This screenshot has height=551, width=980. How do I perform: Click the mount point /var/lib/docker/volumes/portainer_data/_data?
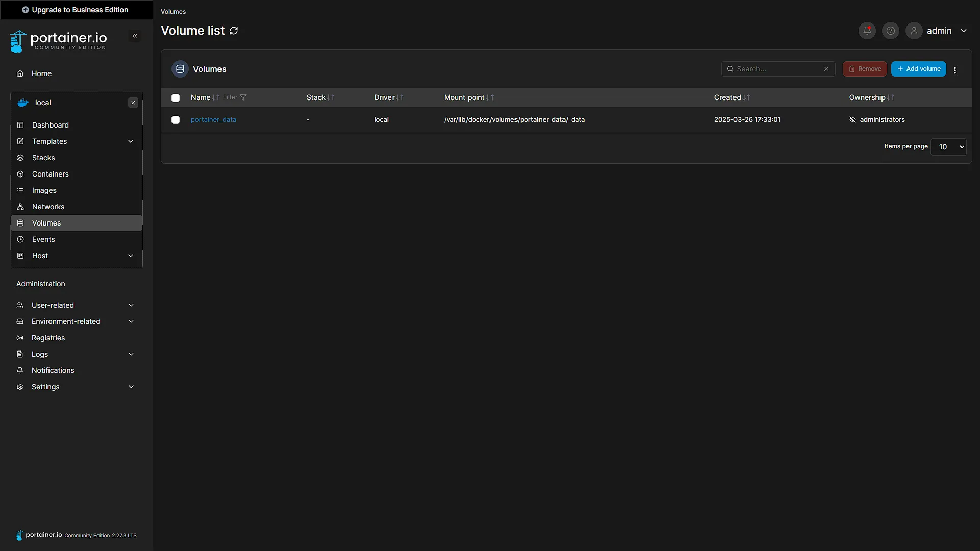[514, 120]
